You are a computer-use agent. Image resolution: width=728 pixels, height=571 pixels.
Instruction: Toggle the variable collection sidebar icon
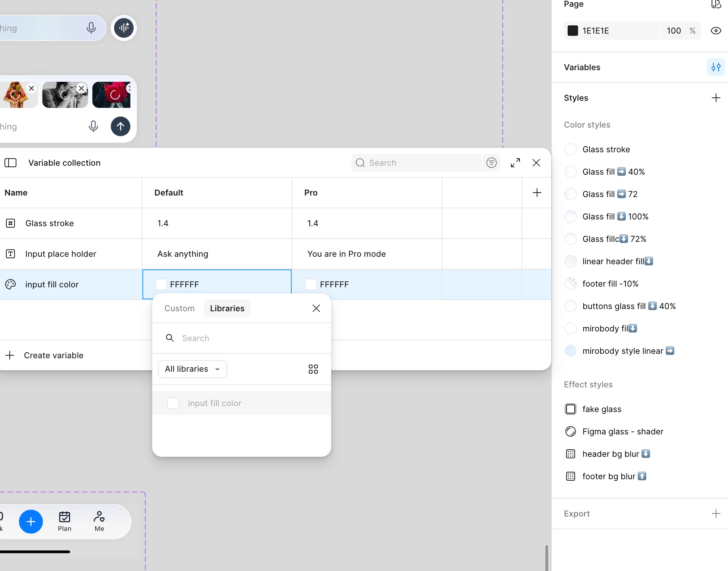[x=10, y=163]
